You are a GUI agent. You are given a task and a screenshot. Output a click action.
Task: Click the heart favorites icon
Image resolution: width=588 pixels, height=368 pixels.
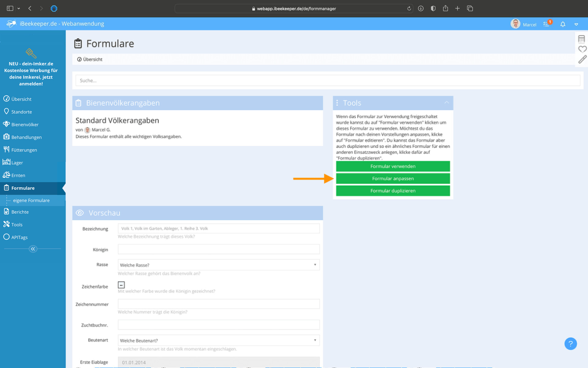(x=582, y=49)
